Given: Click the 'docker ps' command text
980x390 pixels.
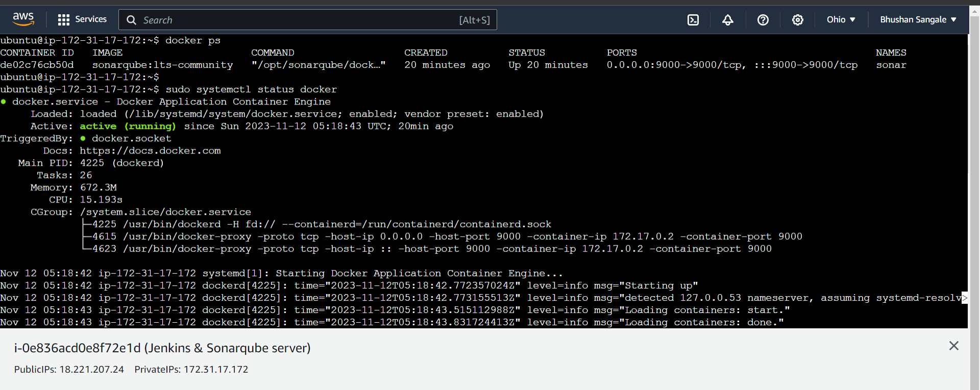Looking at the screenshot, I should [x=193, y=41].
